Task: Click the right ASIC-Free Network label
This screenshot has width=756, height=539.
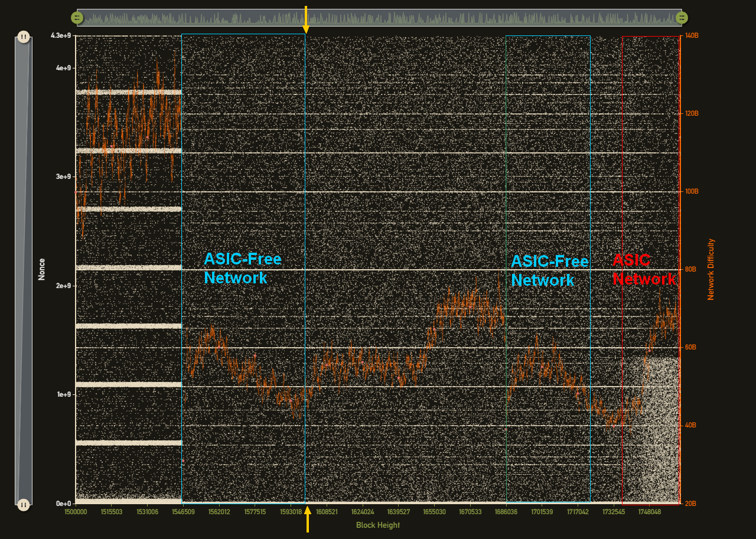Action: point(549,270)
